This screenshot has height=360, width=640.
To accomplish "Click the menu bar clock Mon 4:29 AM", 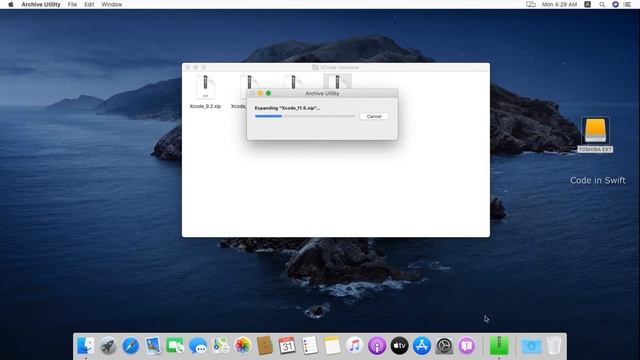I will pos(559,4).
